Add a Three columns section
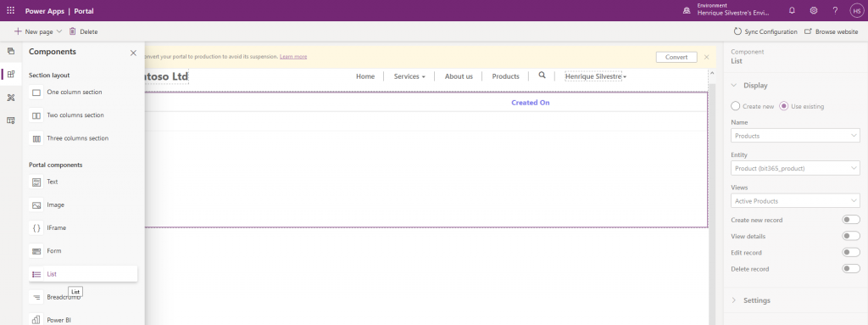 click(x=83, y=138)
